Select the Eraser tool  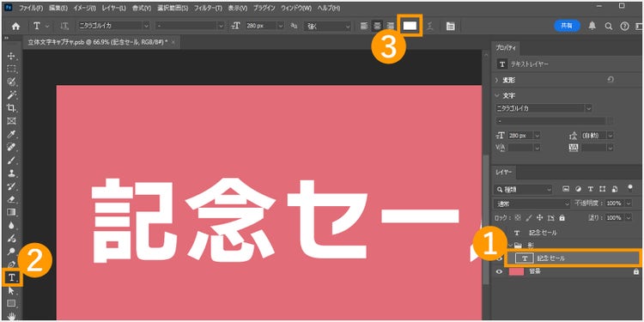(11, 199)
